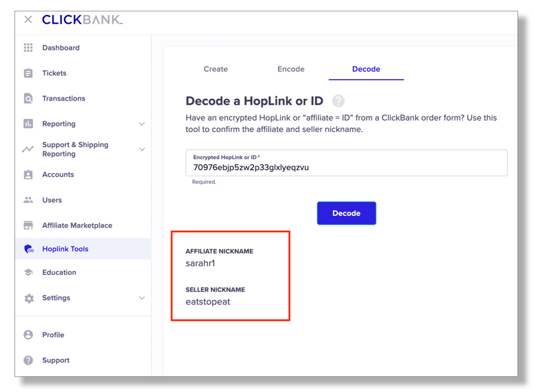Expand Support & Shipping Reporting chevron

[x=142, y=149]
